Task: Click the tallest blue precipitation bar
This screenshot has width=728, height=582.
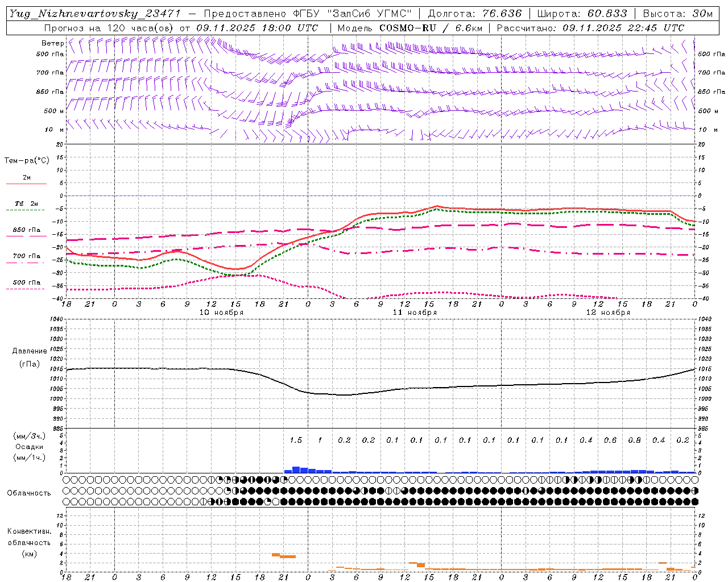Action: pos(296,469)
